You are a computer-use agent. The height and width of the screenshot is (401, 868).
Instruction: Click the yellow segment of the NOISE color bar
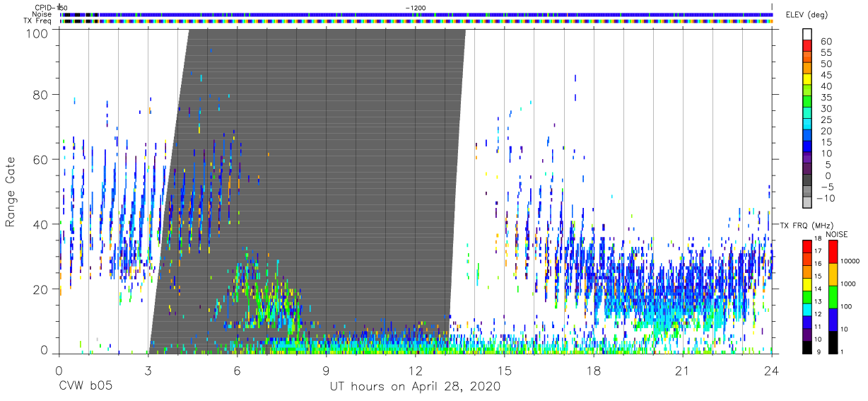coord(832,274)
